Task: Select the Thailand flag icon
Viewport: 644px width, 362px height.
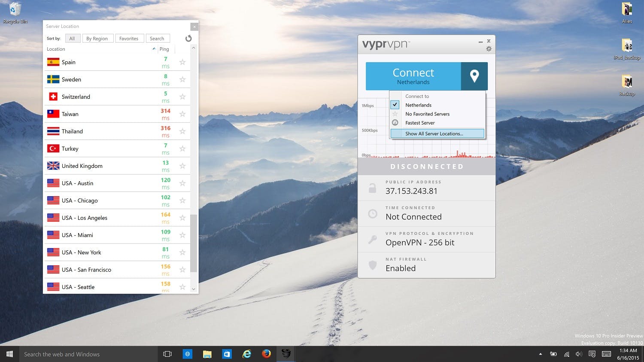Action: [53, 131]
